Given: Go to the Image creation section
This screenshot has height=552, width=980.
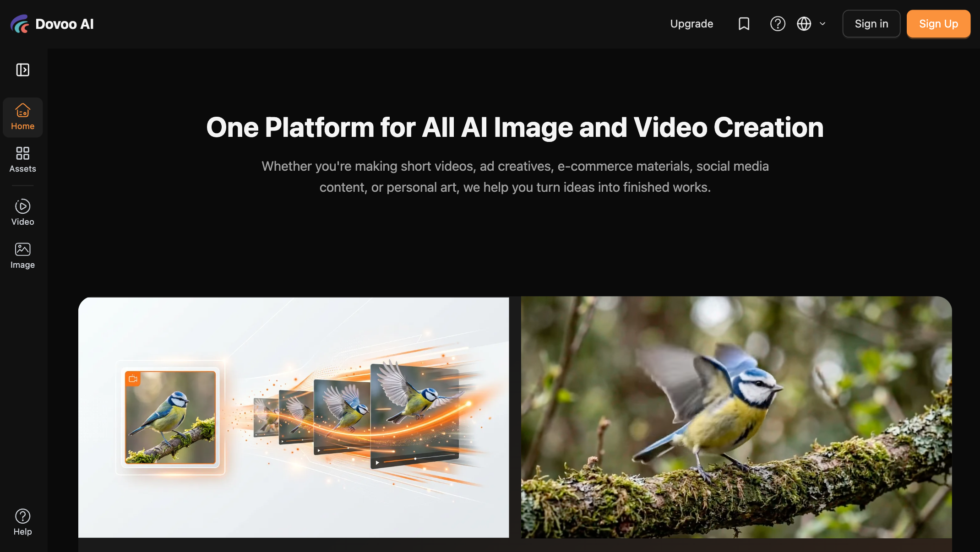Looking at the screenshot, I should [22, 255].
